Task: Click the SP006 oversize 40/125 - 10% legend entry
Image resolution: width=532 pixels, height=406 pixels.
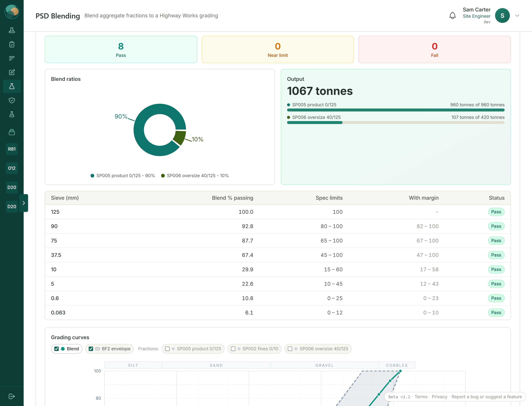Action: (195, 176)
